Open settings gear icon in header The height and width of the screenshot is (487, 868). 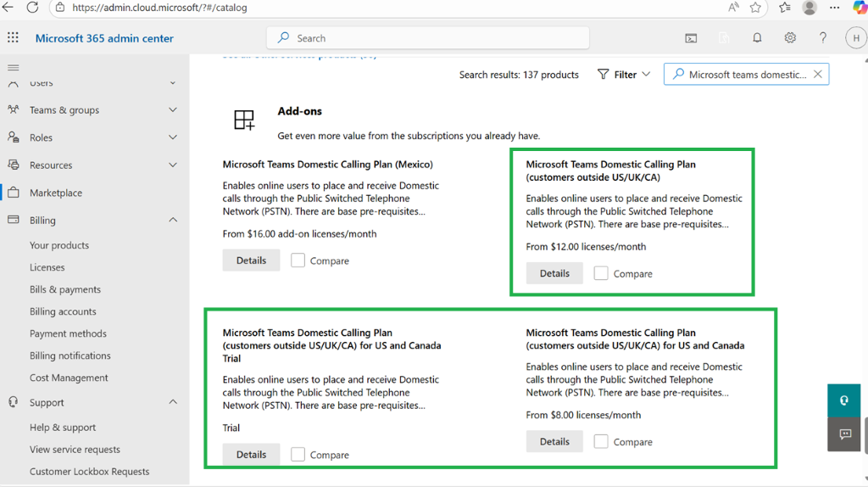[x=790, y=37]
